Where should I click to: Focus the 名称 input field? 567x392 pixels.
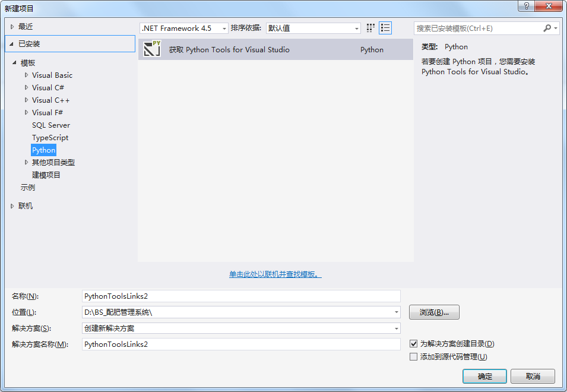click(x=241, y=296)
